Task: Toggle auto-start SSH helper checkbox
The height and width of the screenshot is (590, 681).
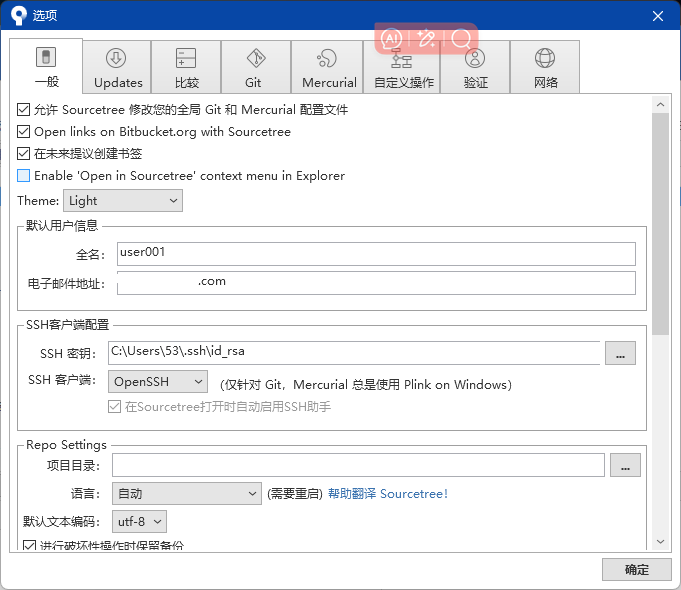Action: coord(114,407)
